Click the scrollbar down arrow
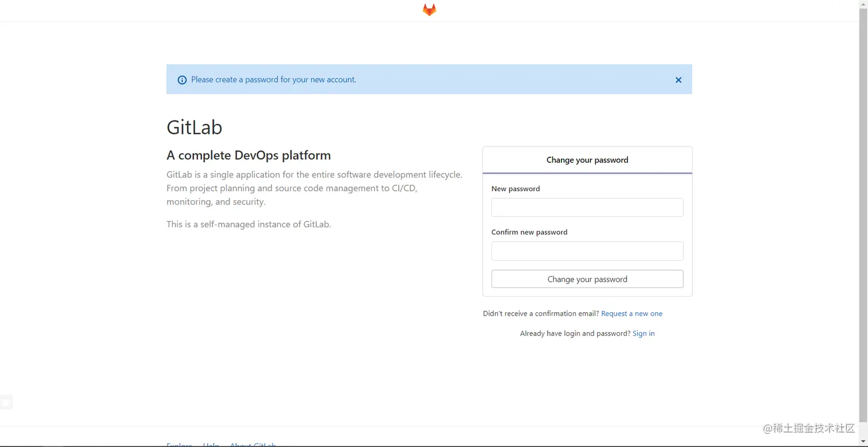Image resolution: width=868 pixels, height=447 pixels. (863, 441)
